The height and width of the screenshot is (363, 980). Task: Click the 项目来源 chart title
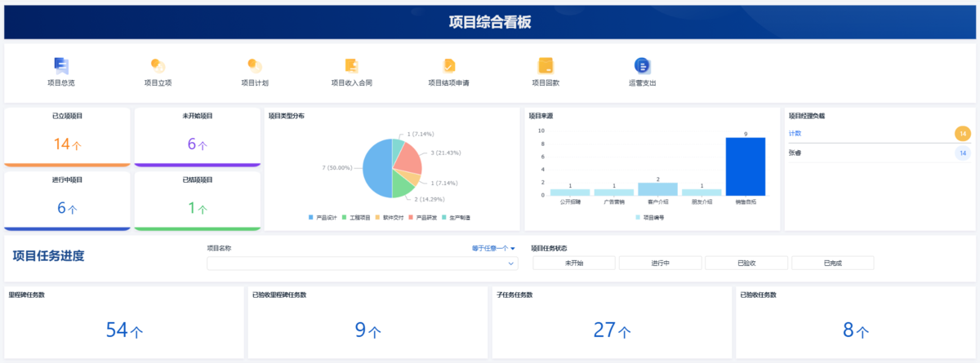(x=541, y=116)
